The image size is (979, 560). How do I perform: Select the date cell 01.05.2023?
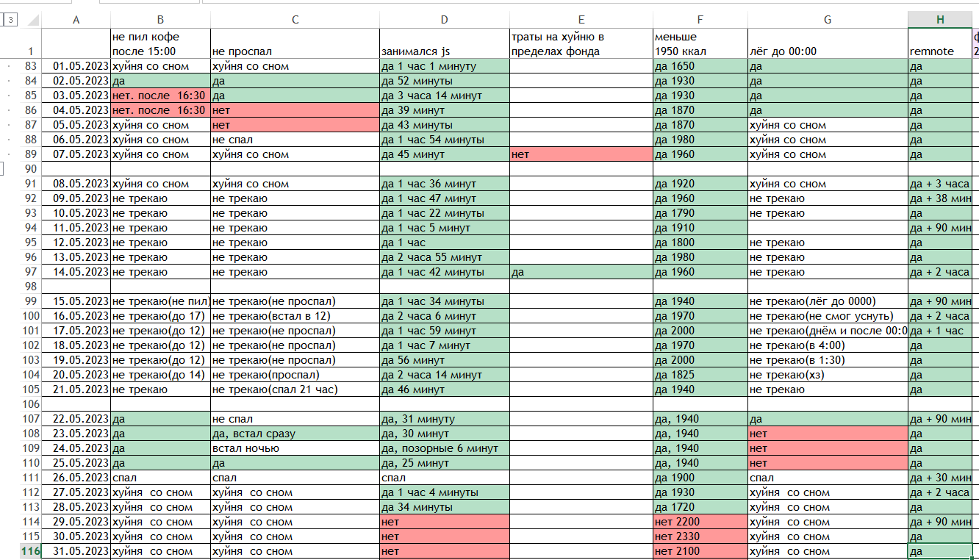[76, 66]
